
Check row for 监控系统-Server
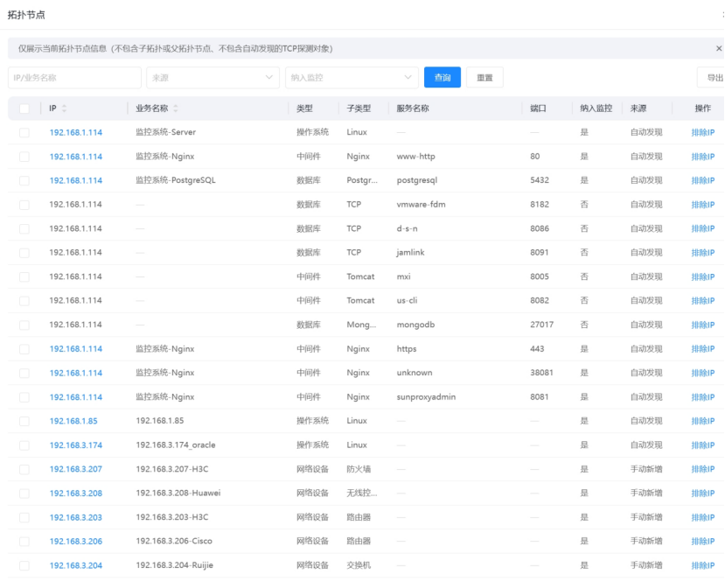coord(24,132)
